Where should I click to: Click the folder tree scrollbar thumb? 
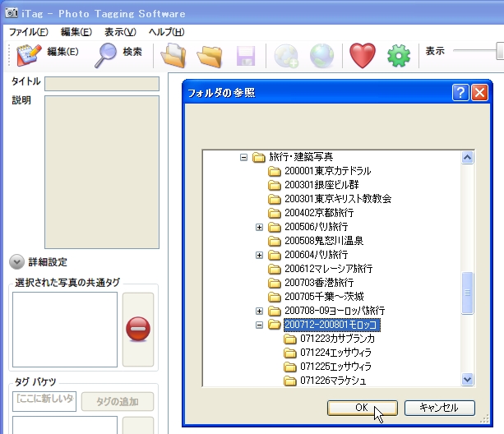pyautogui.click(x=467, y=293)
